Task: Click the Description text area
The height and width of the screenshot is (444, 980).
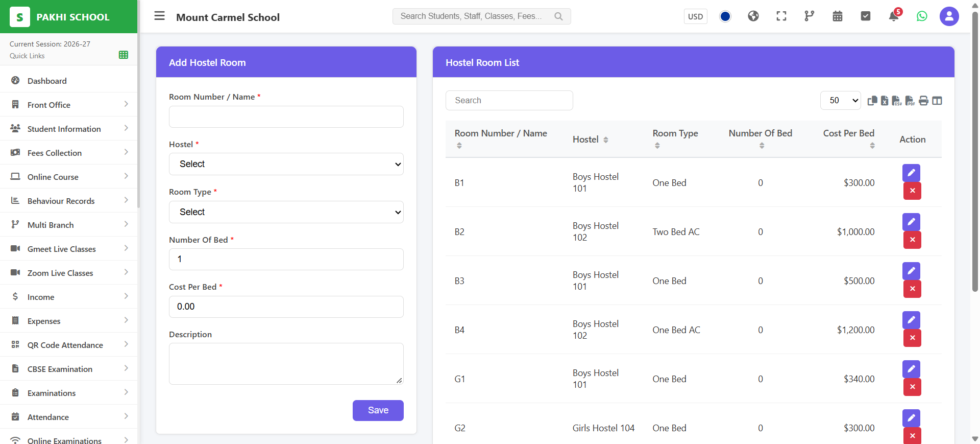Action: [286, 364]
